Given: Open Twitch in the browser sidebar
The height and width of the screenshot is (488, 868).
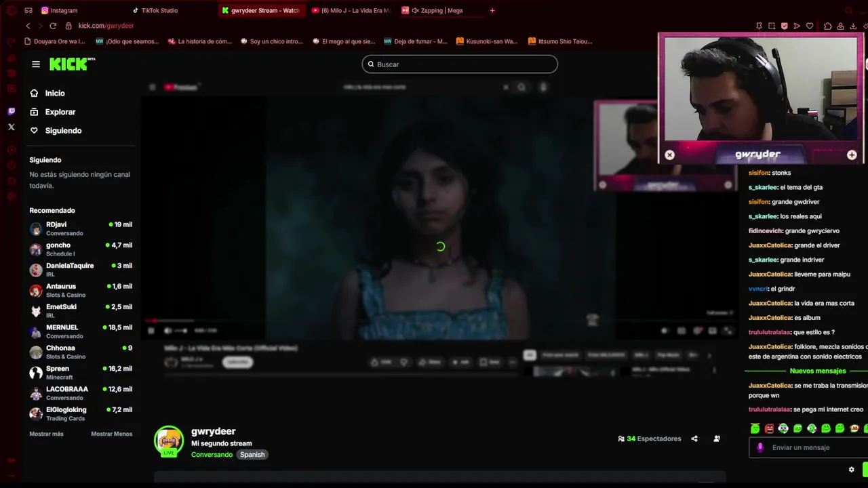Looking at the screenshot, I should tap(11, 111).
